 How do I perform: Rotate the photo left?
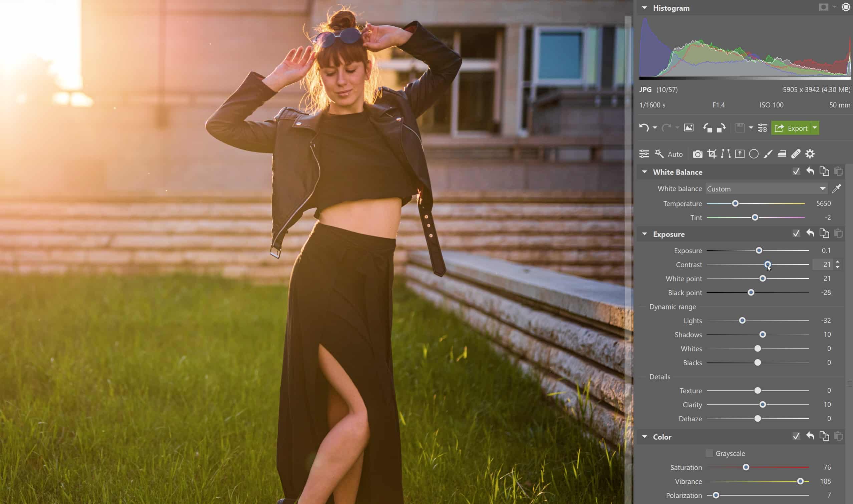pyautogui.click(x=707, y=128)
